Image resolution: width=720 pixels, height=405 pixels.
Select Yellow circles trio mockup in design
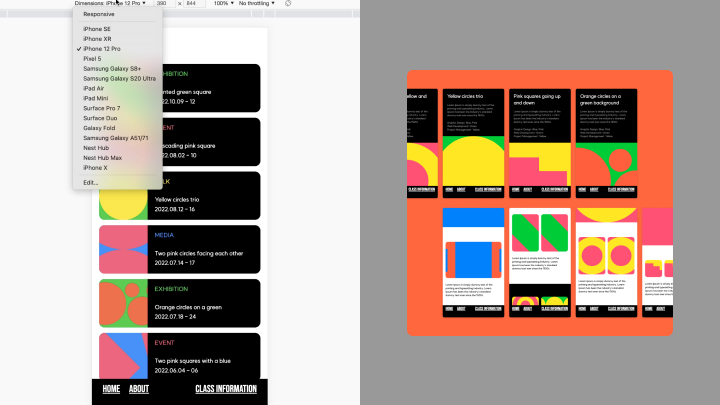(473, 143)
